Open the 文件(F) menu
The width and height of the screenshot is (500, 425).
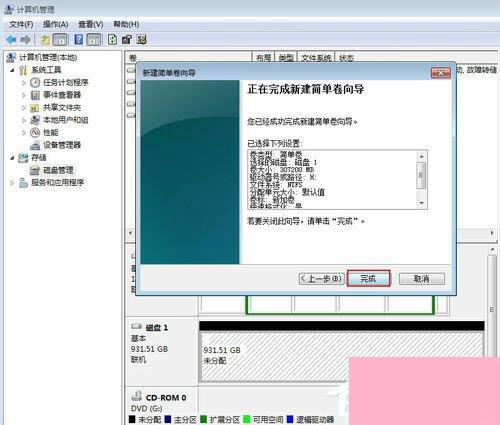pos(21,24)
